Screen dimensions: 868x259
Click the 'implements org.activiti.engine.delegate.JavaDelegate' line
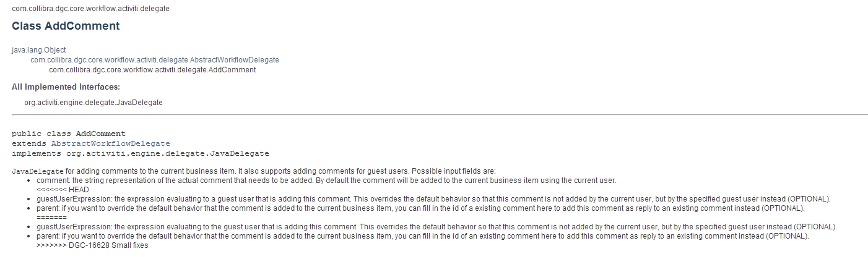[x=141, y=153]
